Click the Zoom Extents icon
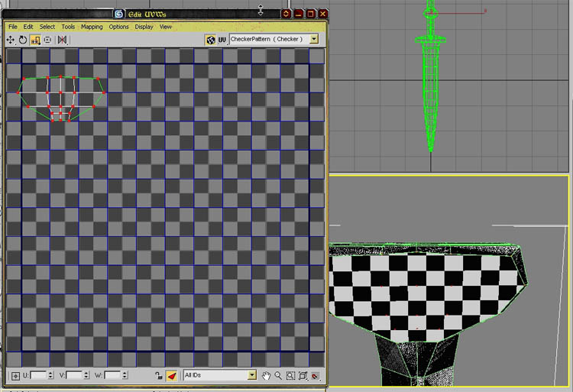 (303, 376)
